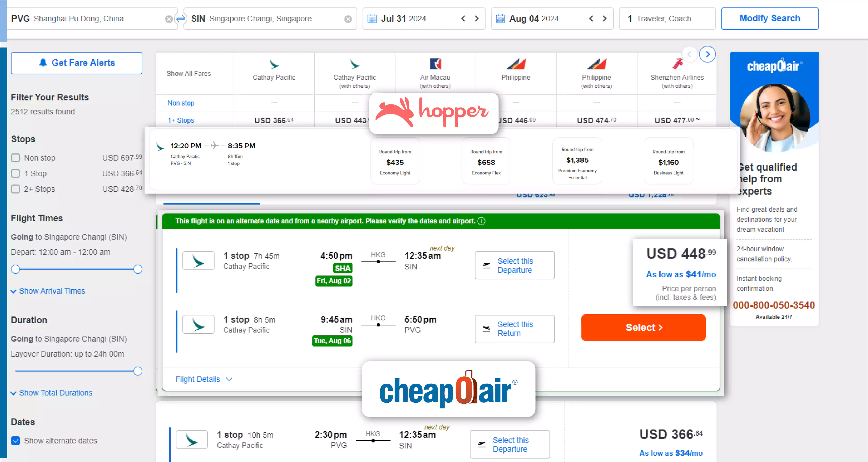Click the Show All Fares tab
868x462 pixels.
pyautogui.click(x=188, y=73)
